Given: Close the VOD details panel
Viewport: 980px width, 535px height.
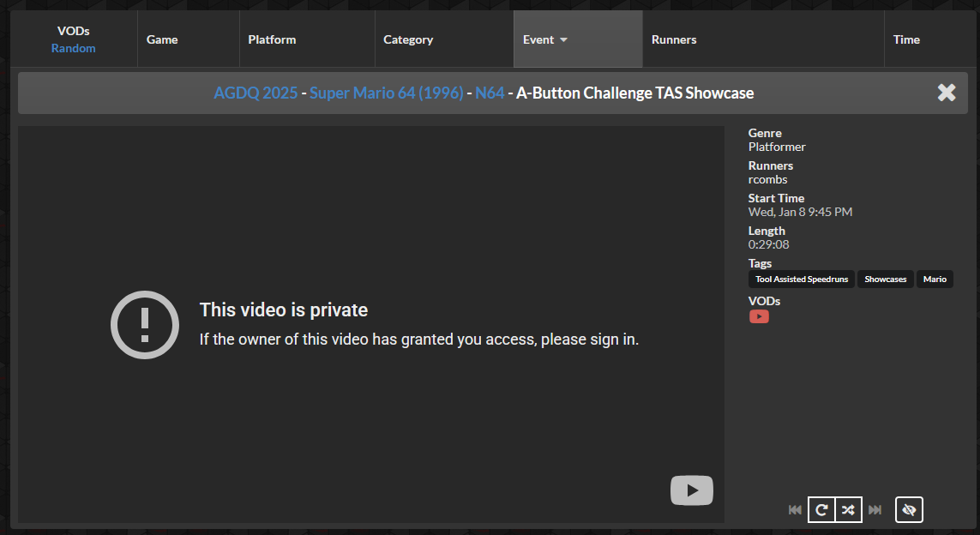Looking at the screenshot, I should 947,93.
